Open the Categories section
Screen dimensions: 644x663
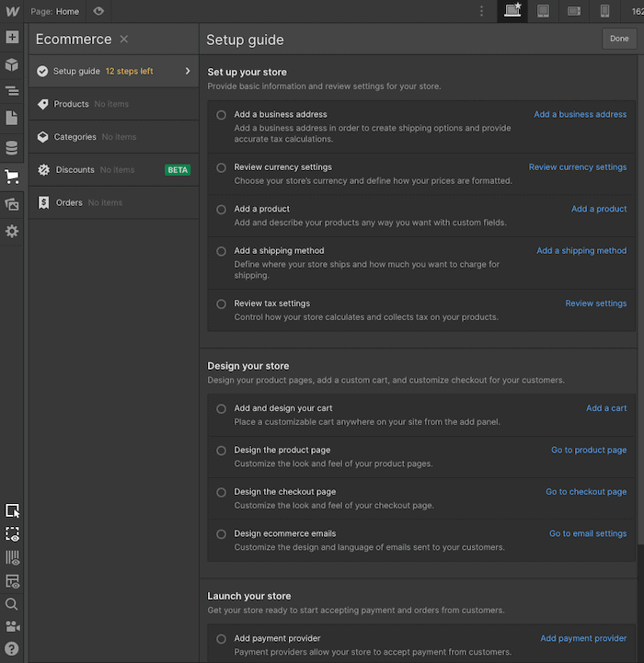pos(114,137)
